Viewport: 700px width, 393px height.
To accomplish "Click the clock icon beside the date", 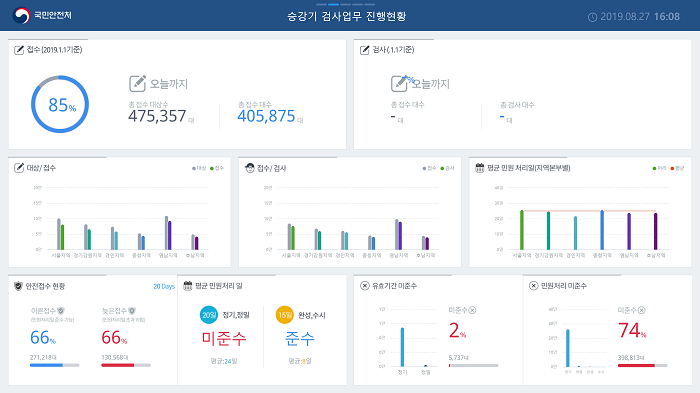I will 592,17.
